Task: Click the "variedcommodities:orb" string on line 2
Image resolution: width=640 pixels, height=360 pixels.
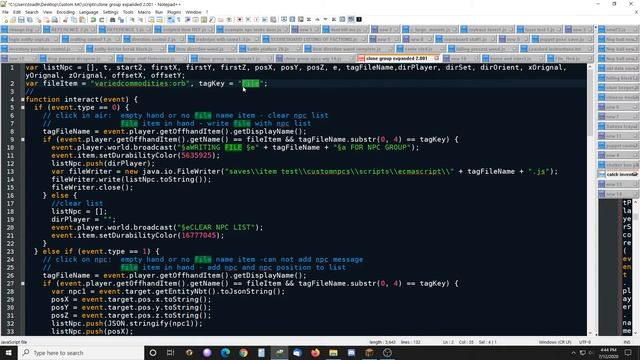Action: [140, 84]
